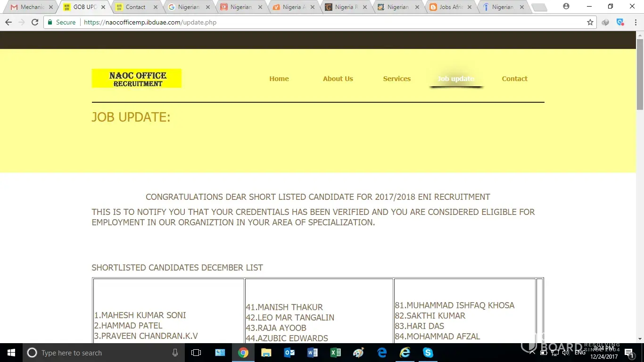
Task: Open a new browser tab
Action: click(539, 7)
